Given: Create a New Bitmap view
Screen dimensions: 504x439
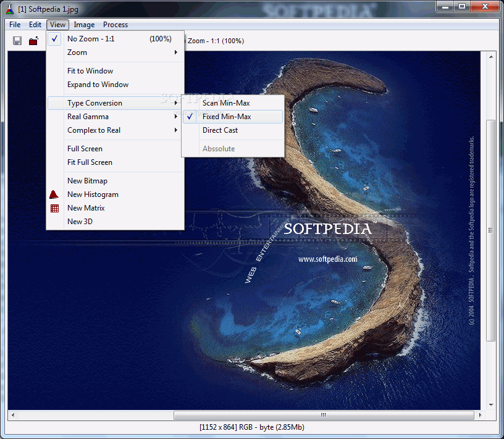Looking at the screenshot, I should pos(115,181).
